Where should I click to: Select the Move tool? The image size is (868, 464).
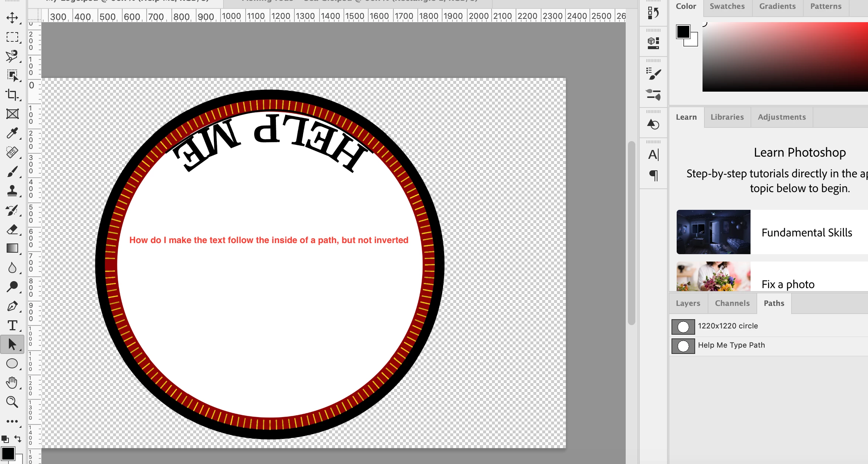click(12, 18)
